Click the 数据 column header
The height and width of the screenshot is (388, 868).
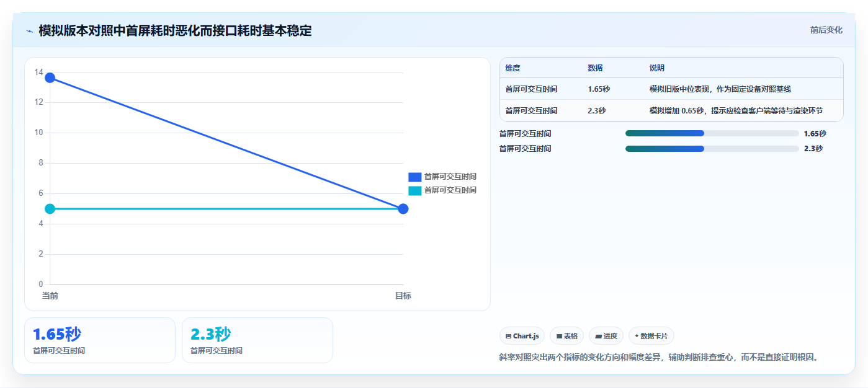[596, 68]
